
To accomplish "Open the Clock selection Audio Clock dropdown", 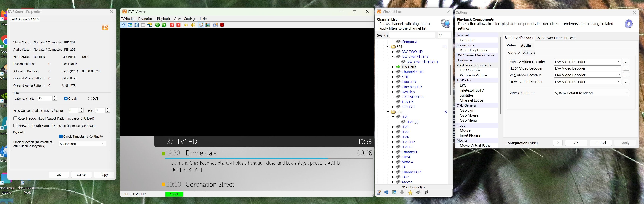I will click(x=82, y=144).
